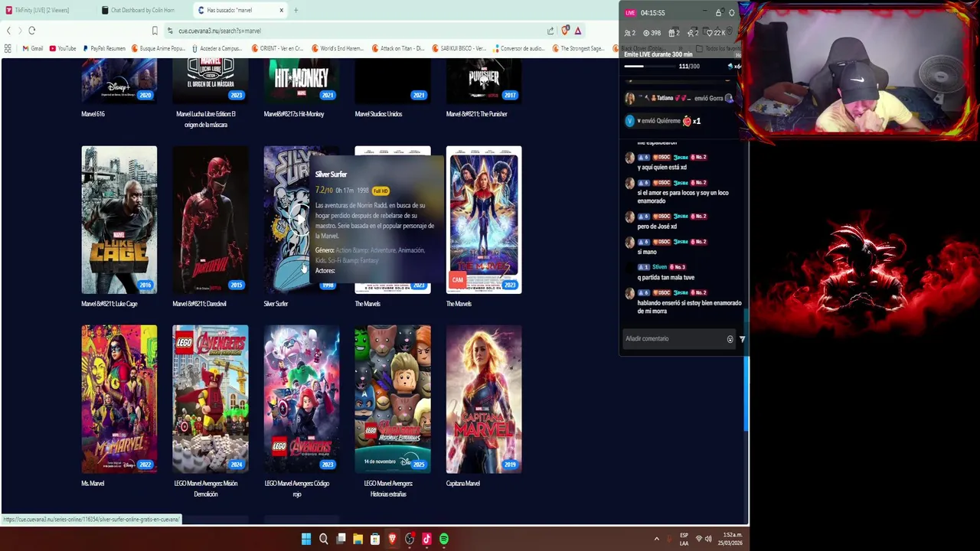
Task: Bookmark this page via address bar icon
Action: (x=155, y=31)
